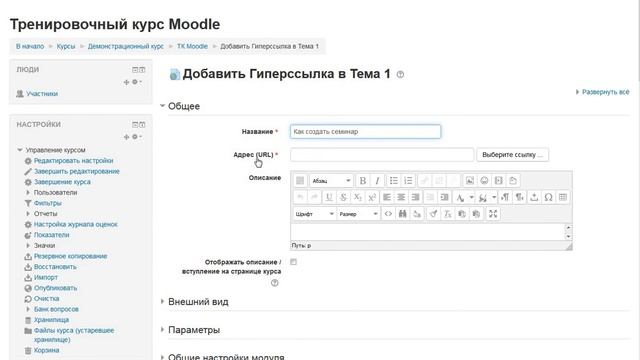Open the Шрифт font family dropdown
Image resolution: width=640 pixels, height=360 pixels.
click(x=314, y=213)
